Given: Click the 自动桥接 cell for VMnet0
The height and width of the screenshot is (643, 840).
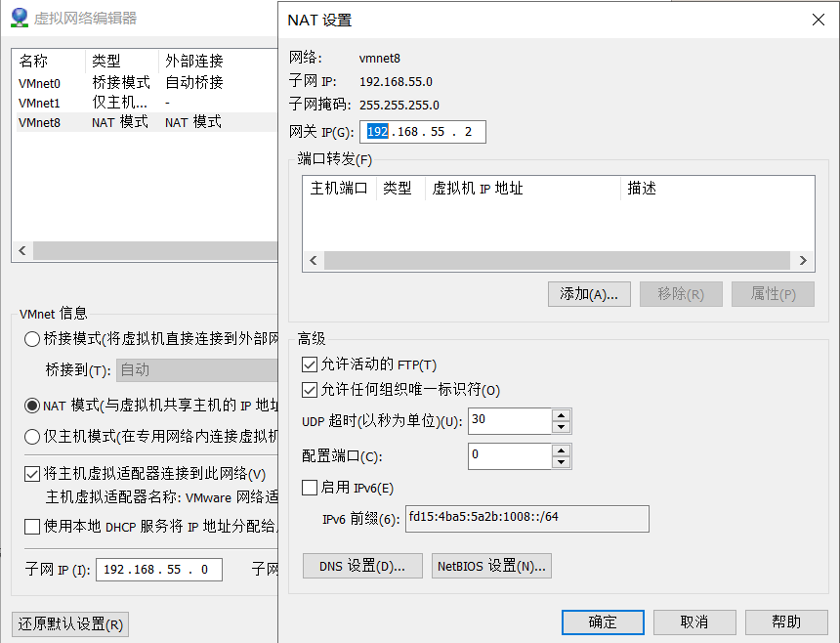Looking at the screenshot, I should [x=194, y=83].
